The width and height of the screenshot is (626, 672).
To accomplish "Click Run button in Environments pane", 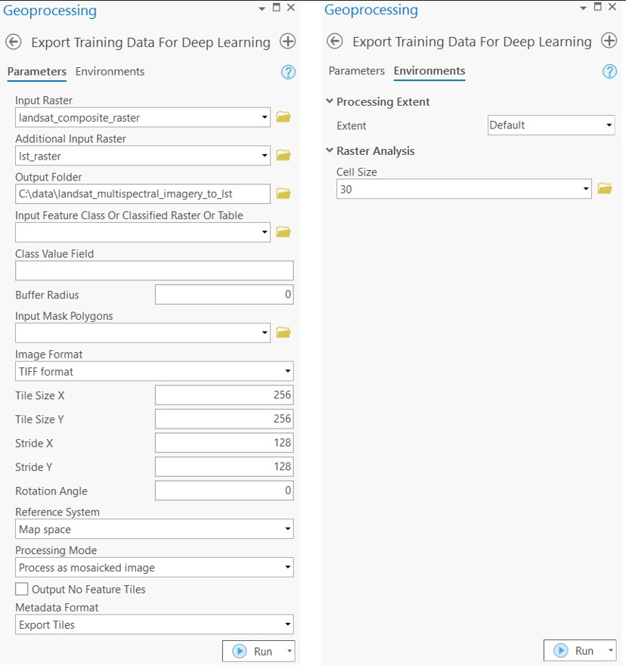I will coord(574,650).
